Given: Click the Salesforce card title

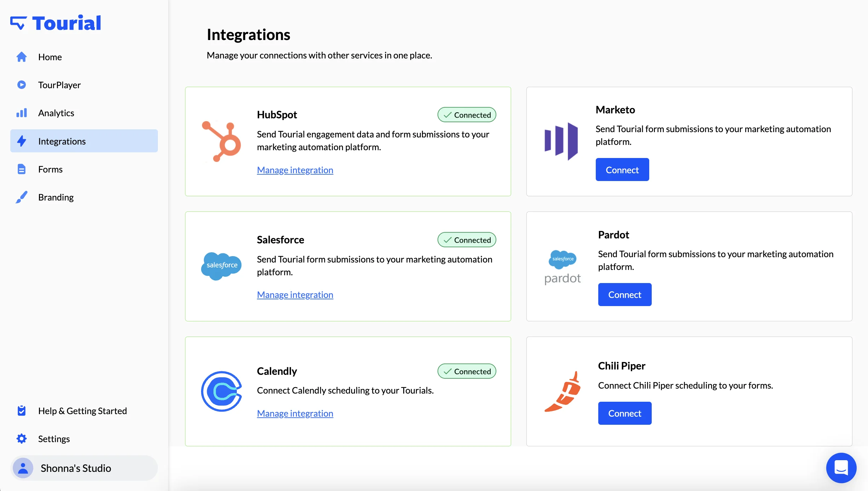Looking at the screenshot, I should [280, 239].
